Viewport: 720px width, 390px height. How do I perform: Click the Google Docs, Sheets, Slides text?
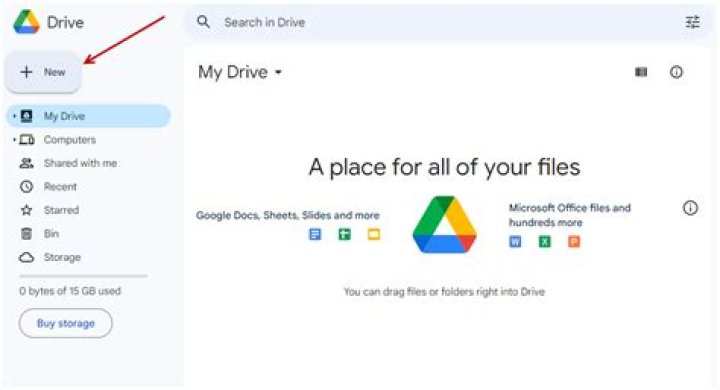tap(288, 215)
